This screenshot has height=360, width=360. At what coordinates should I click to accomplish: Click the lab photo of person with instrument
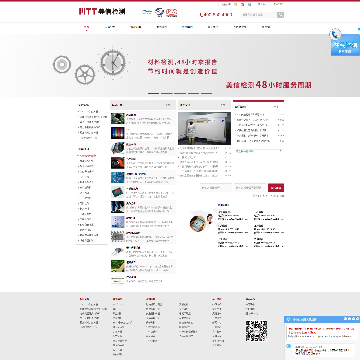204,128
